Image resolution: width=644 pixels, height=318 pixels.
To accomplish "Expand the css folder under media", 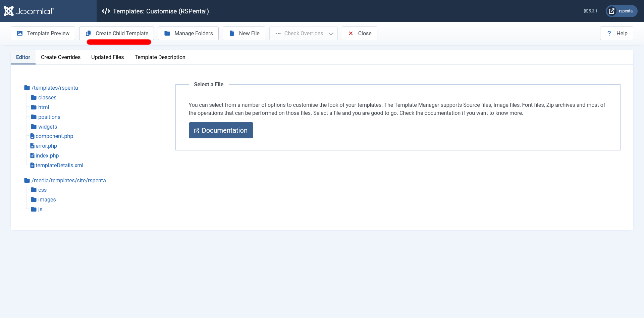I will (42, 190).
